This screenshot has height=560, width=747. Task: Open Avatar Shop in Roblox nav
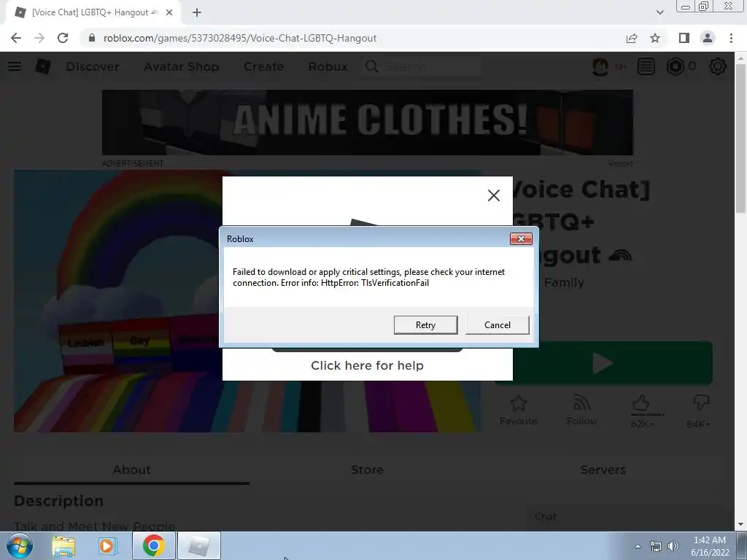[x=182, y=66]
